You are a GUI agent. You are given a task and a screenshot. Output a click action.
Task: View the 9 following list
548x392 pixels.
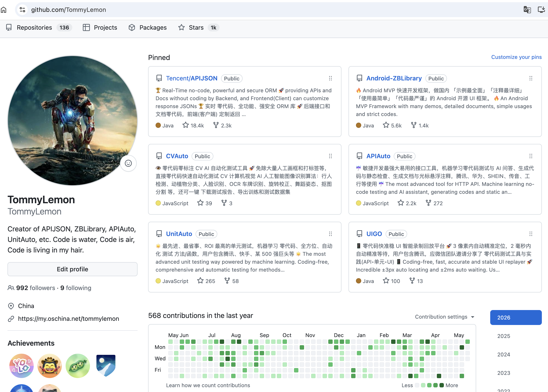(76, 288)
